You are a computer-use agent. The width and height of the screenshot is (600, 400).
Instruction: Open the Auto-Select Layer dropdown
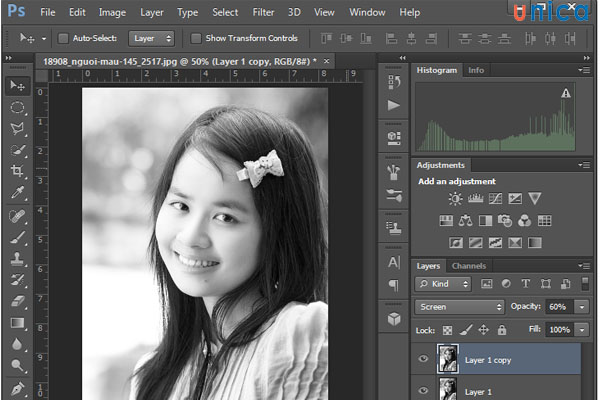152,38
